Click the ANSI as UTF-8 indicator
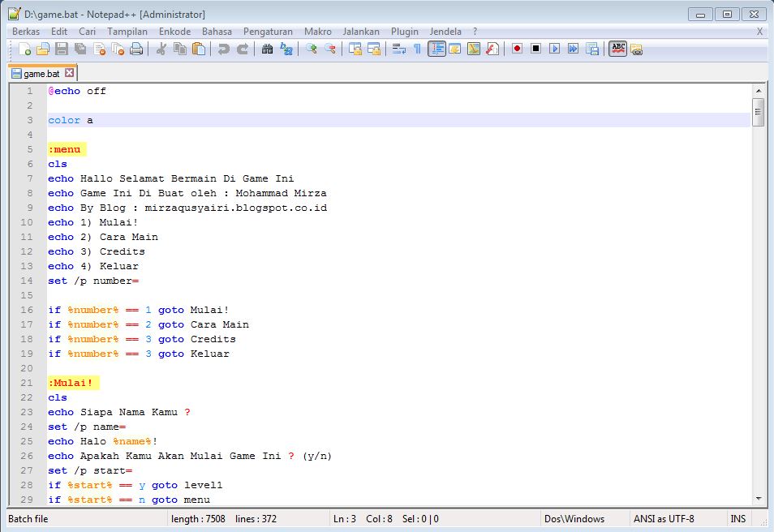The image size is (774, 532). [x=666, y=519]
